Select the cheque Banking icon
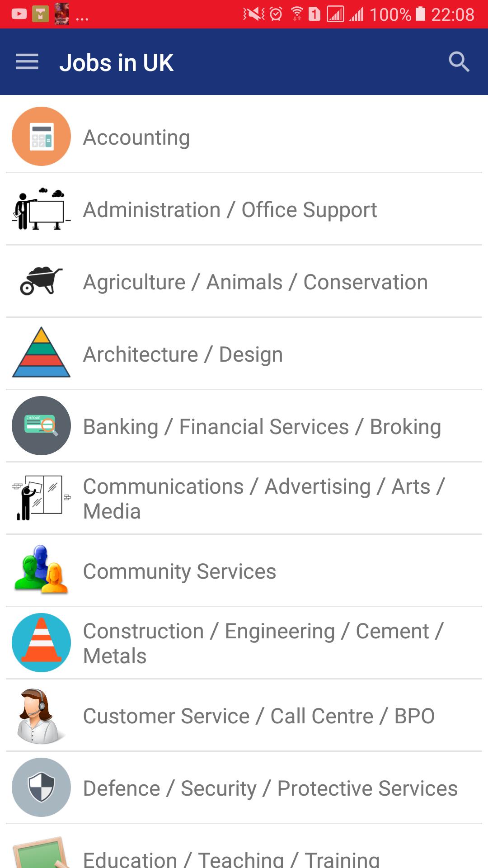The width and height of the screenshot is (488, 868). pyautogui.click(x=41, y=425)
